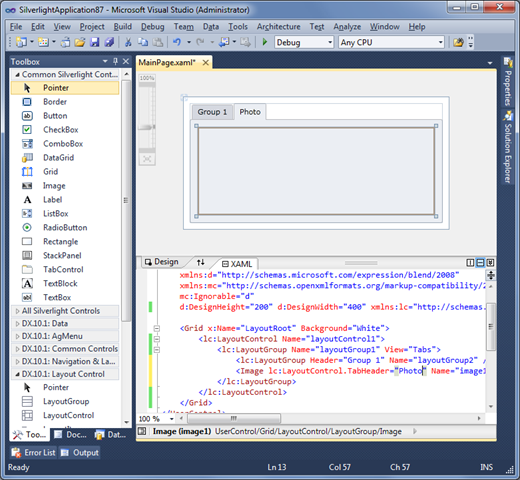Select LayoutControl in the Toolbox
520x480 pixels.
tap(65, 415)
